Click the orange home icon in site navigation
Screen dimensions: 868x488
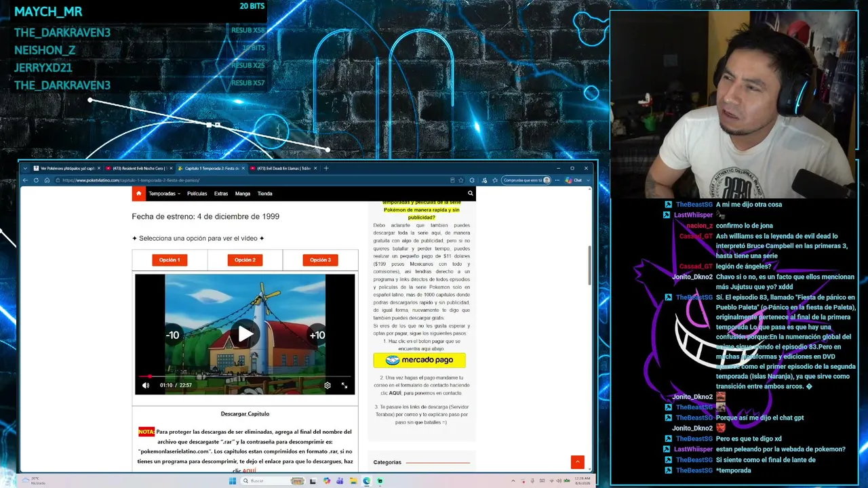pos(138,193)
